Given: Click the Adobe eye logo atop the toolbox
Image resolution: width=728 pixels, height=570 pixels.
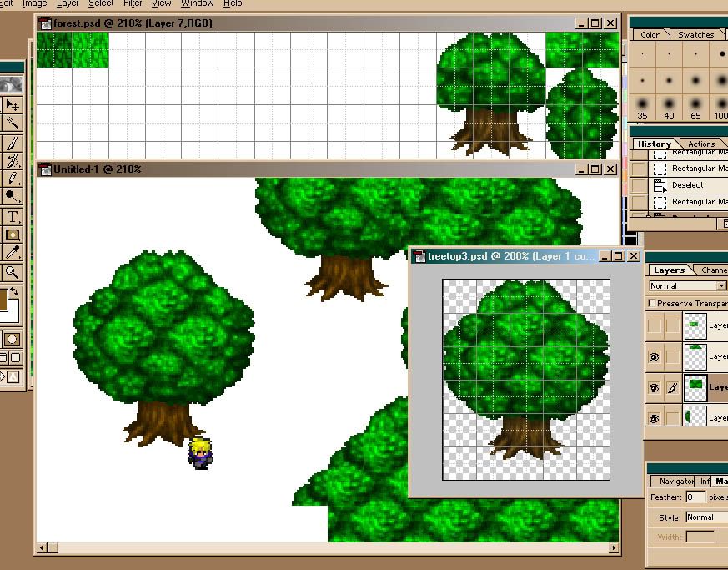Looking at the screenshot, I should (x=11, y=84).
